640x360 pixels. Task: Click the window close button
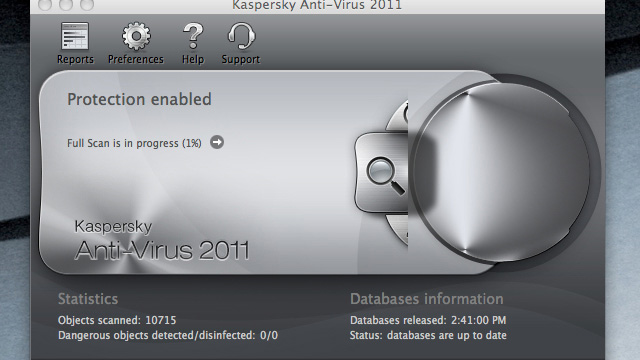[x=45, y=4]
